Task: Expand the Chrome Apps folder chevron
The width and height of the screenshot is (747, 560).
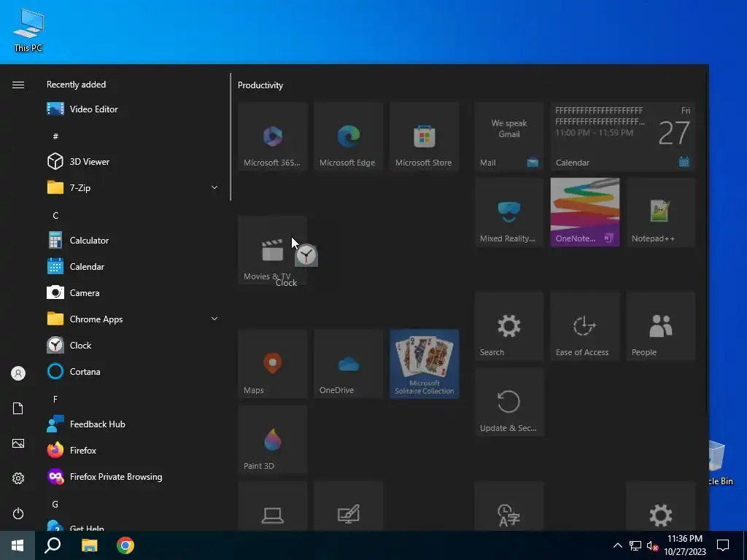Action: tap(214, 319)
